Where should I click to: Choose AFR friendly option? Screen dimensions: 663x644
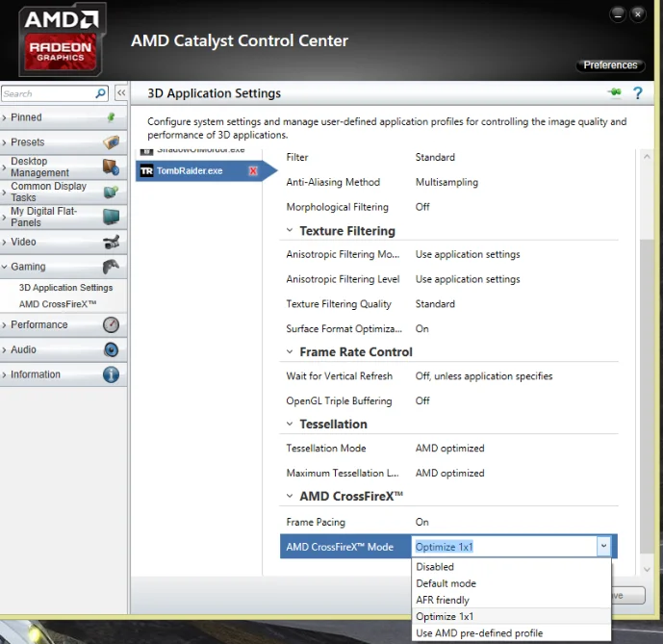[511, 600]
